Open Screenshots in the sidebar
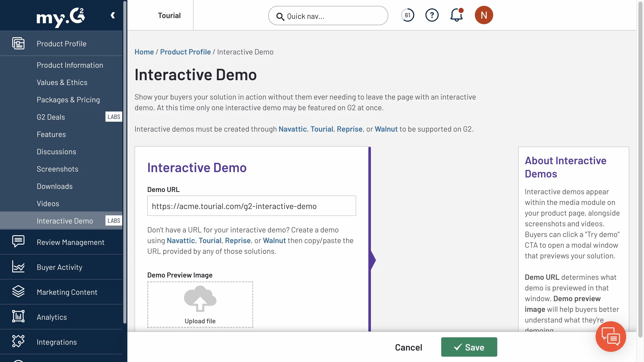Screen dimensions: 644x362 click(57, 169)
